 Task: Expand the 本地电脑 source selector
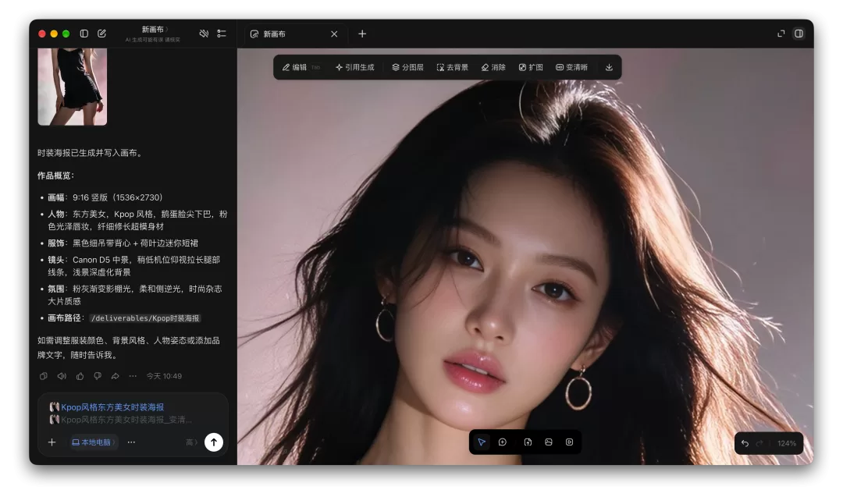click(x=94, y=442)
